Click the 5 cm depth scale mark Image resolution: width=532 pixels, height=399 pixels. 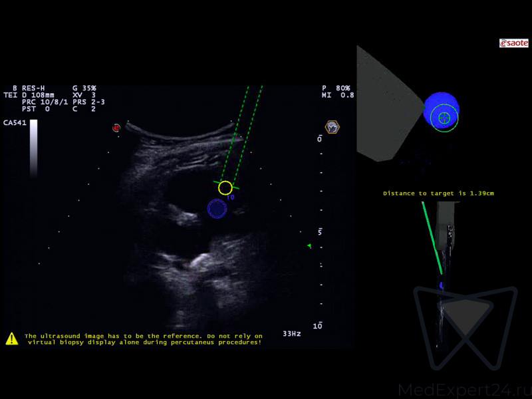[x=320, y=231]
